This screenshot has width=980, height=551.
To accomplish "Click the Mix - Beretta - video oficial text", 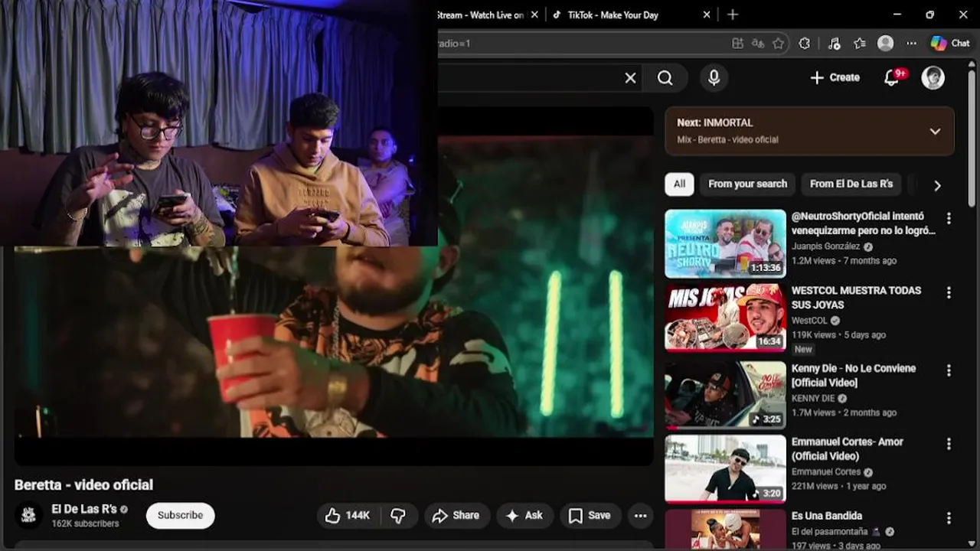I will (727, 139).
